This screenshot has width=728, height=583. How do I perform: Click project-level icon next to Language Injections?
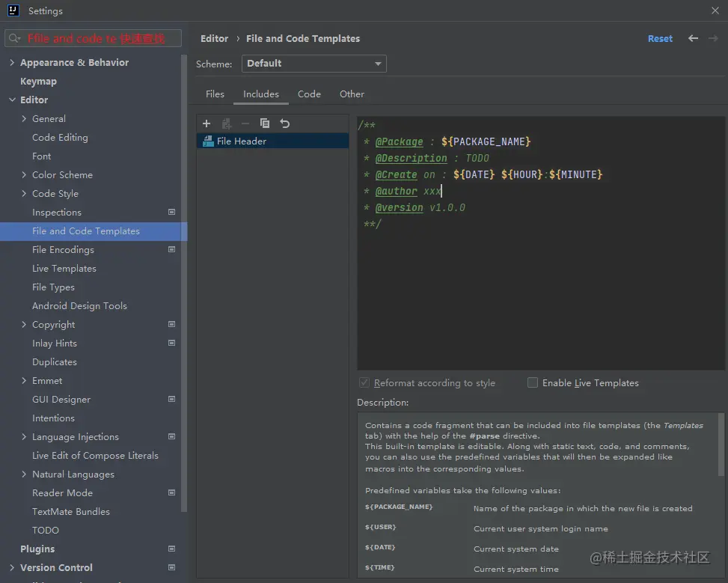point(172,436)
